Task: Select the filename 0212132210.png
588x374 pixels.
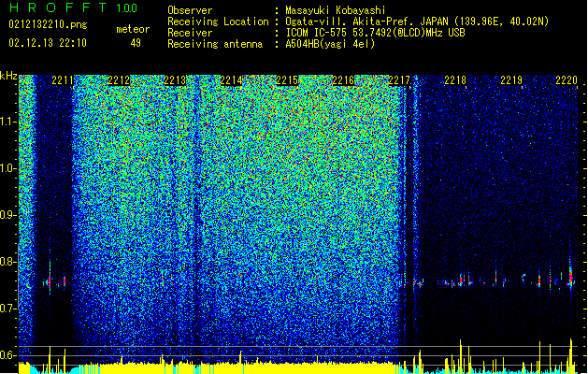Action: click(x=48, y=24)
